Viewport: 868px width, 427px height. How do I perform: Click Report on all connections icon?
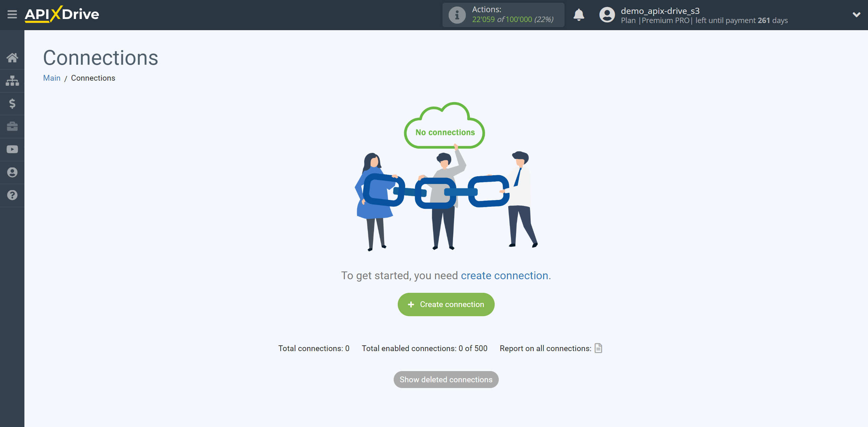pyautogui.click(x=599, y=348)
